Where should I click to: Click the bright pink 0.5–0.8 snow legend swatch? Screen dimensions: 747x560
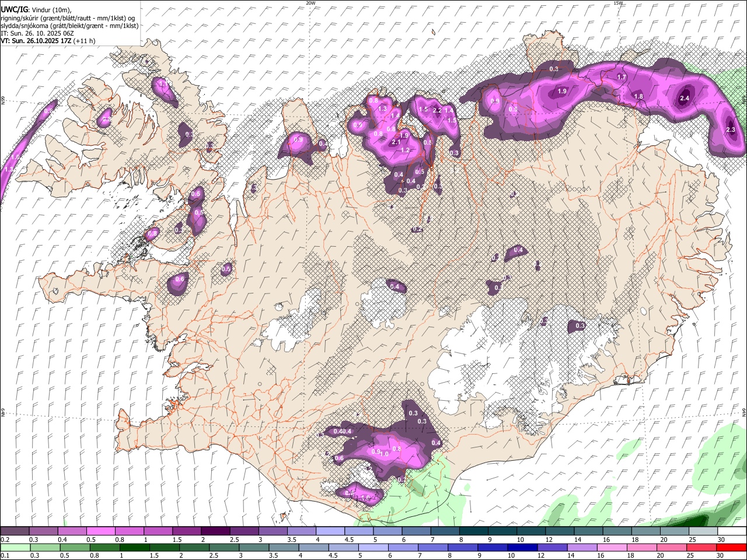(x=100, y=531)
